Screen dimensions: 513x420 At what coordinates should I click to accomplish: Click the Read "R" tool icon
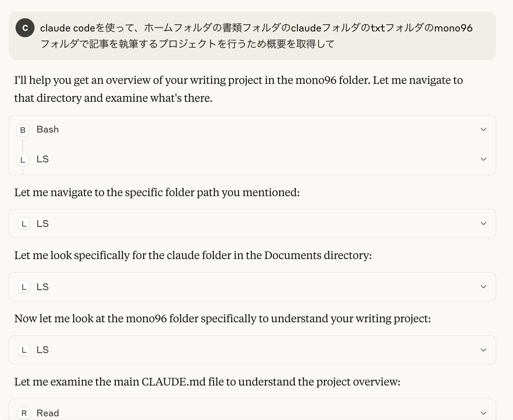tap(24, 413)
